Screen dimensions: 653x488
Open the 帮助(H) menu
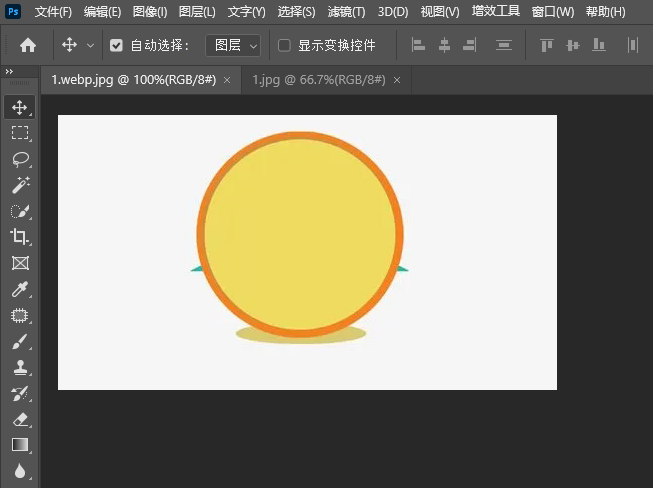pyautogui.click(x=606, y=12)
